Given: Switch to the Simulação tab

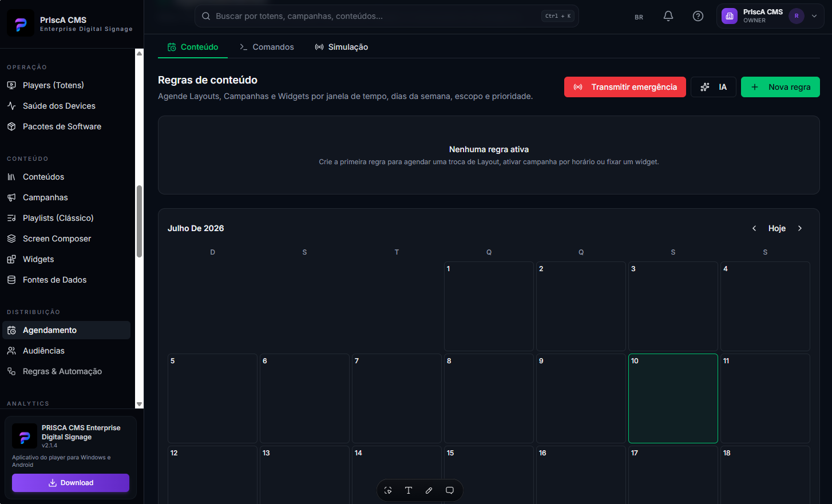Looking at the screenshot, I should (x=342, y=47).
